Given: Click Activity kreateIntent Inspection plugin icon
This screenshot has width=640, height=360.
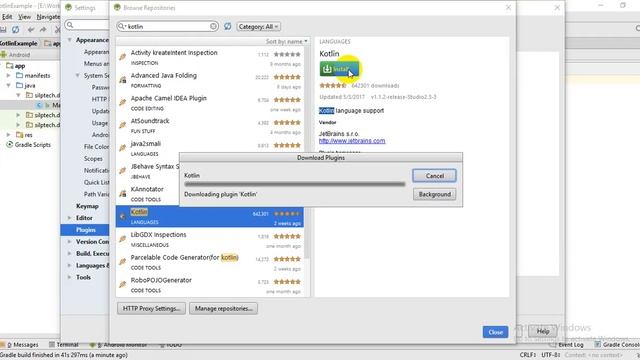Looking at the screenshot, I should (x=122, y=57).
